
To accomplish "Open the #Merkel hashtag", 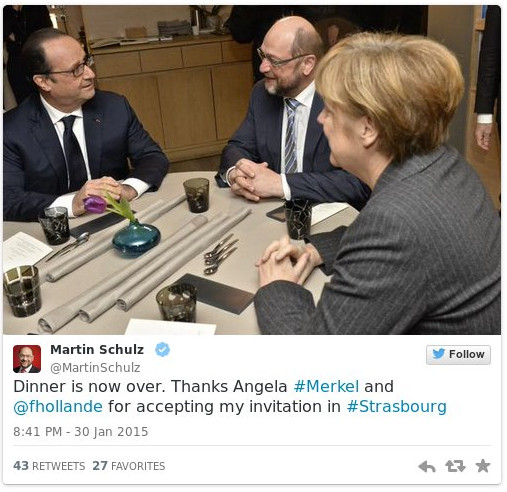I will coord(326,387).
